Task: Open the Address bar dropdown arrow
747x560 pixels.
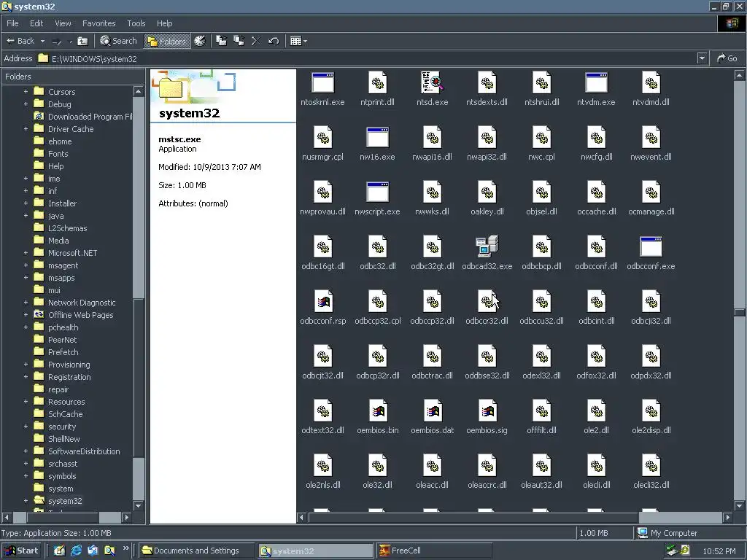Action: pos(702,58)
